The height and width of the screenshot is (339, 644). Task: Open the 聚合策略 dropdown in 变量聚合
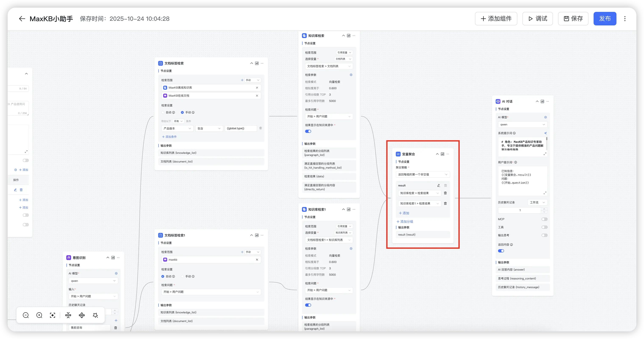coord(422,175)
